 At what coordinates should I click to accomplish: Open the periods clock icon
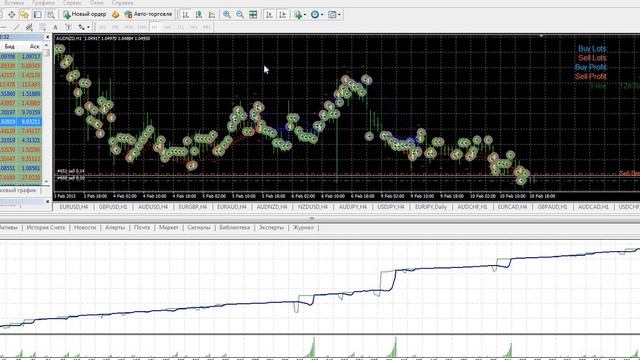point(315,15)
